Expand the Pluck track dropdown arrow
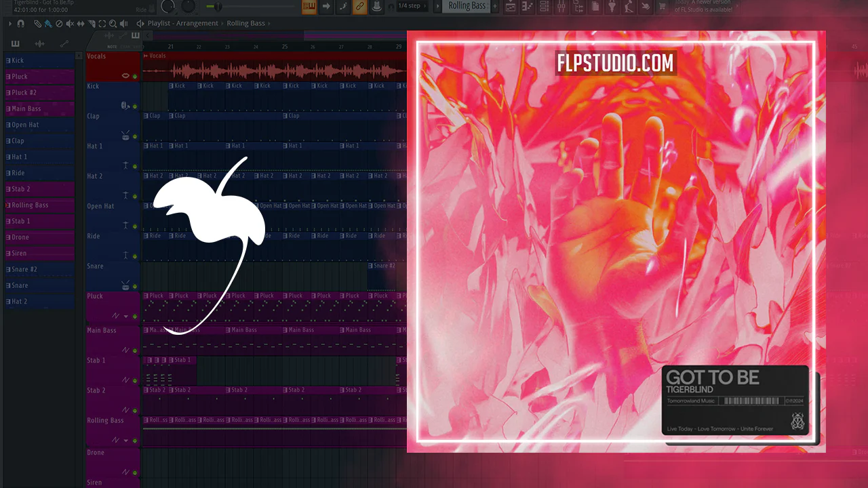The width and height of the screenshot is (868, 488). tap(125, 317)
